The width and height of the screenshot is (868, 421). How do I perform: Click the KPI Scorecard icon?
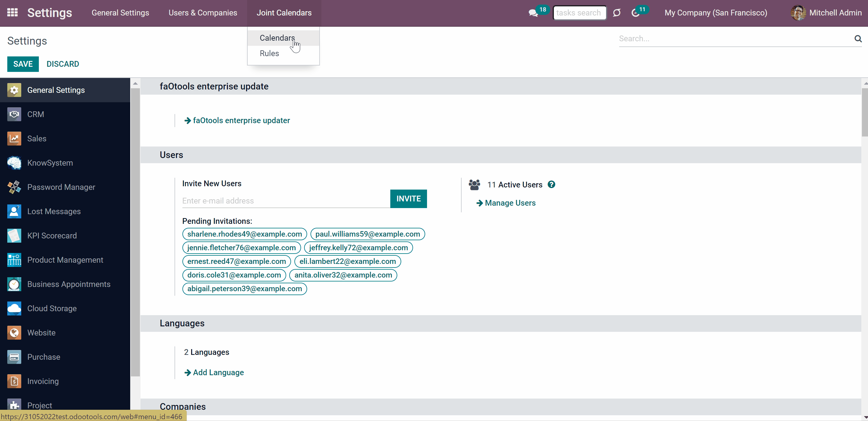(14, 235)
